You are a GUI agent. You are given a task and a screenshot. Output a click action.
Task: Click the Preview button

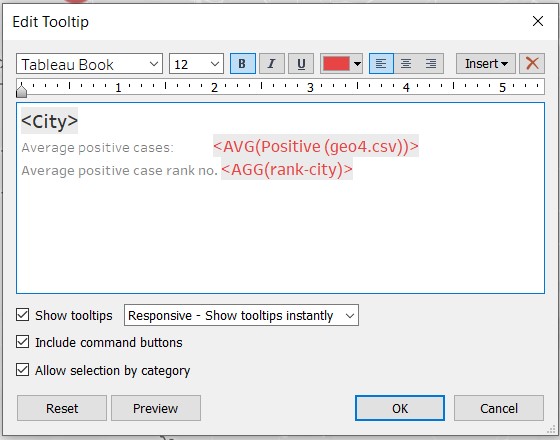pos(156,408)
